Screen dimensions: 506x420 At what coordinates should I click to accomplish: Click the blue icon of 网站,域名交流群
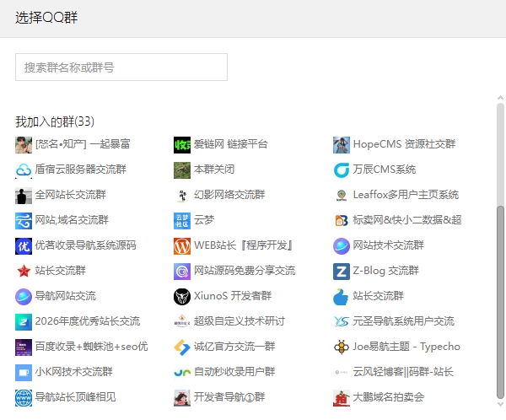click(24, 220)
